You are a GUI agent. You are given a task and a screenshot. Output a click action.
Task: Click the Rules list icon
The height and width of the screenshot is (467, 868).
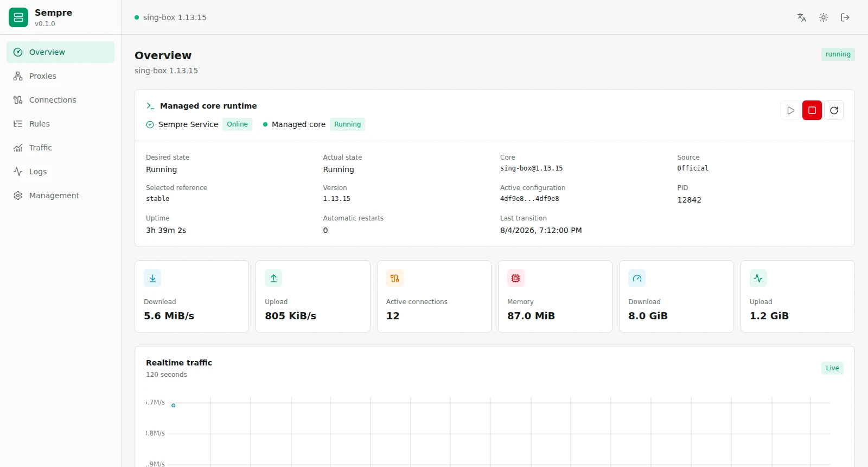(18, 124)
